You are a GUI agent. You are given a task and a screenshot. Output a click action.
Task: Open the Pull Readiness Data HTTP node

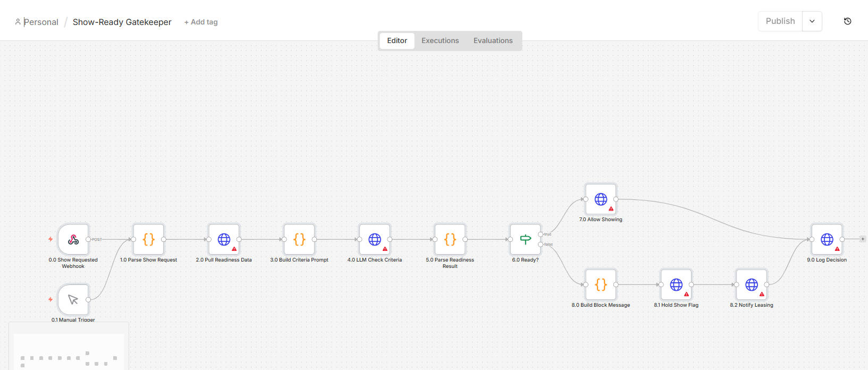pos(224,239)
